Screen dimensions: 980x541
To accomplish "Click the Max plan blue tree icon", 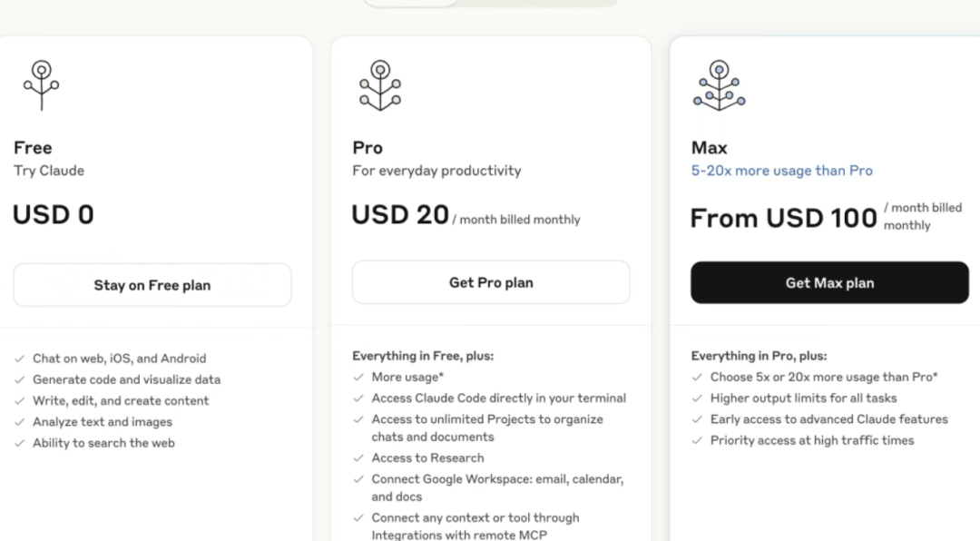I will [719, 85].
